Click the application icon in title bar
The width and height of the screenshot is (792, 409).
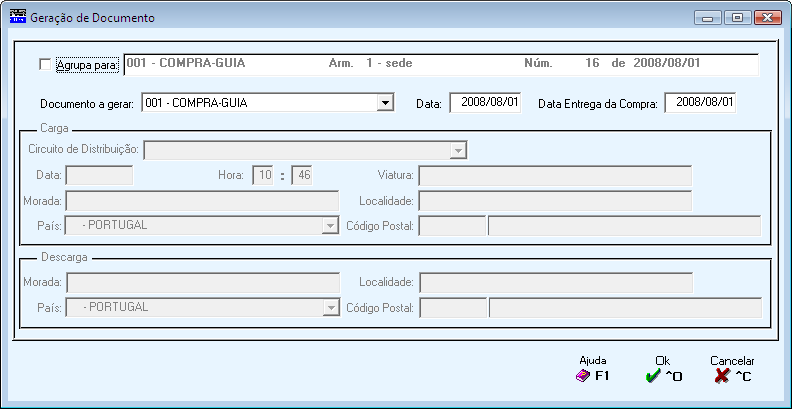point(18,18)
